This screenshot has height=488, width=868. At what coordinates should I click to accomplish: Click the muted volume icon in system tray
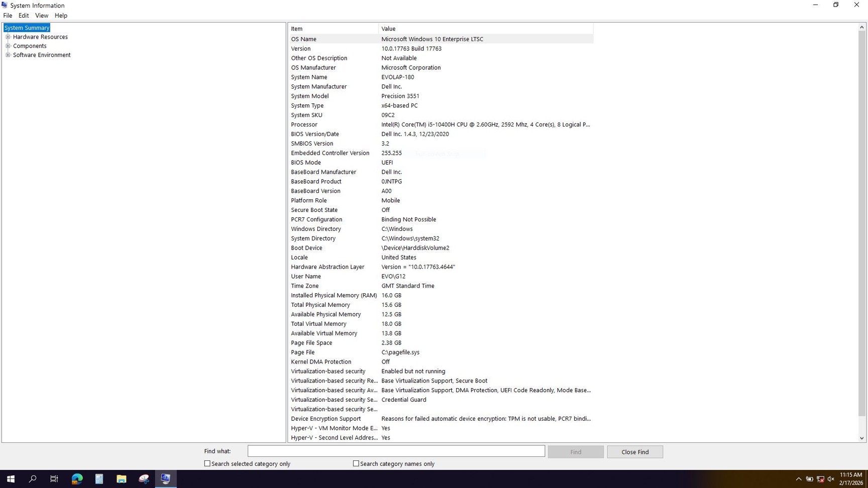831,479
